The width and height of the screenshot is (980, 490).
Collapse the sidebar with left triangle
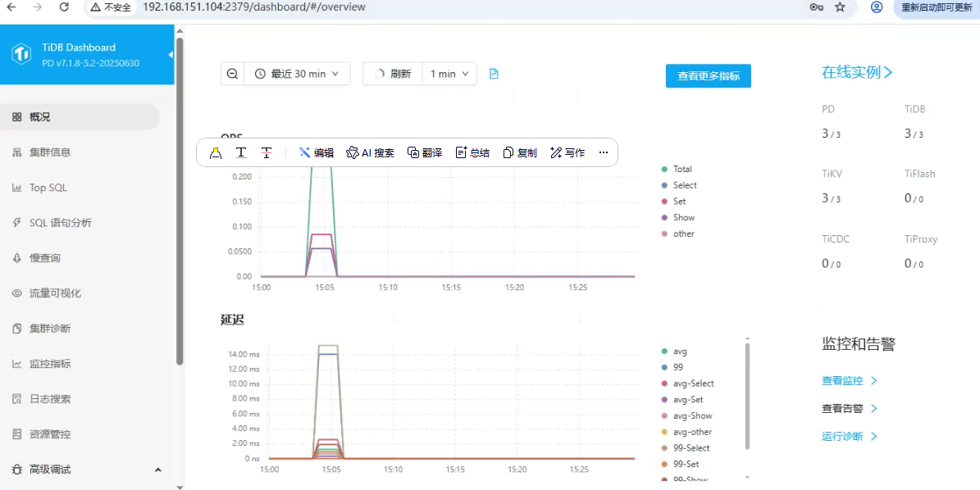pos(171,55)
